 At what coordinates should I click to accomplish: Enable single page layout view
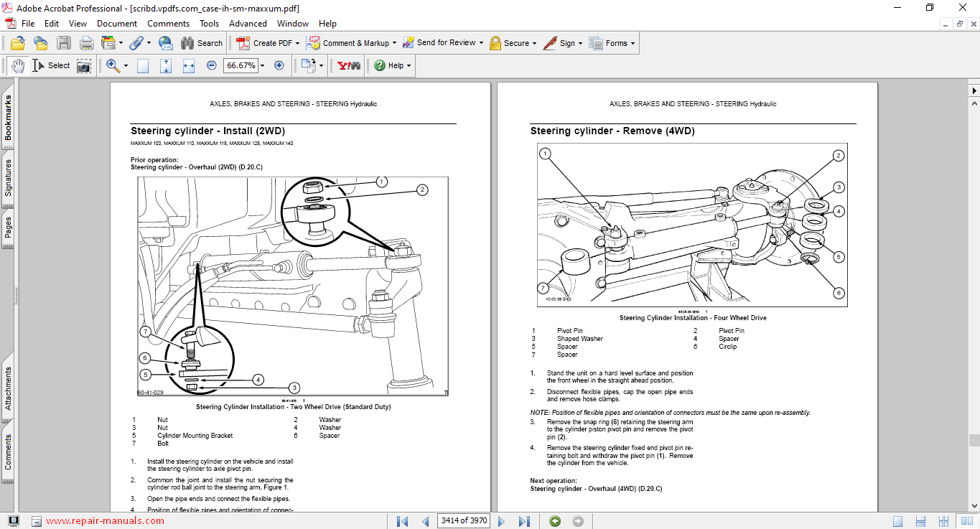pyautogui.click(x=143, y=65)
